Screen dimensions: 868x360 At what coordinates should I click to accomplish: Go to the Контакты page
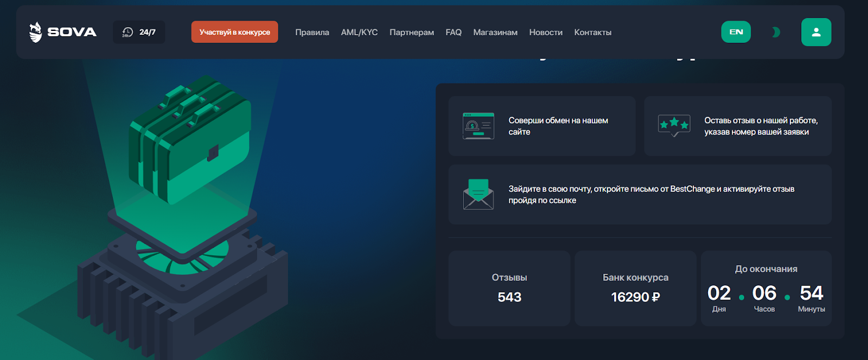click(x=592, y=33)
